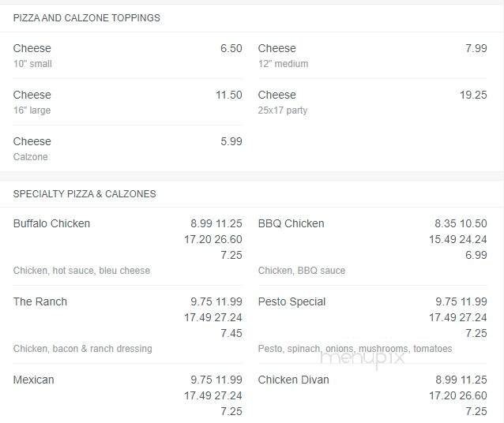Click the 25x17 party size label
Image resolution: width=504 pixels, height=423 pixels.
click(283, 110)
